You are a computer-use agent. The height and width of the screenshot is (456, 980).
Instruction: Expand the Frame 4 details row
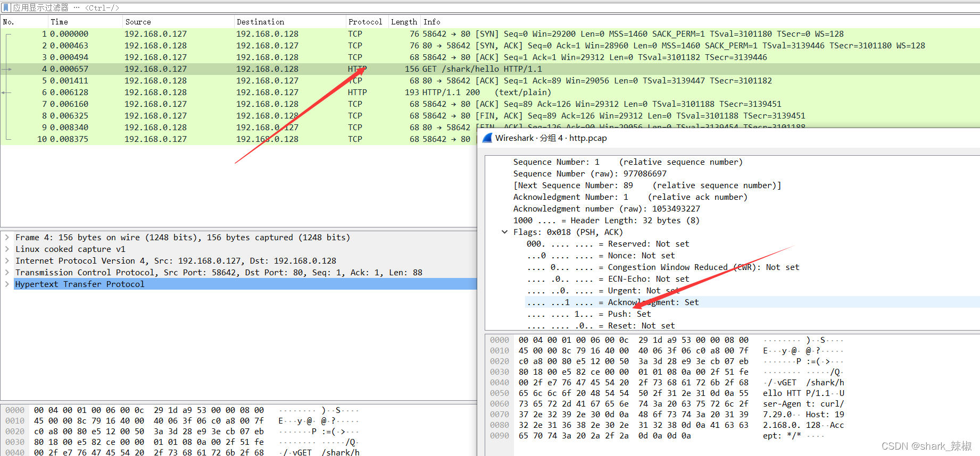click(7, 238)
